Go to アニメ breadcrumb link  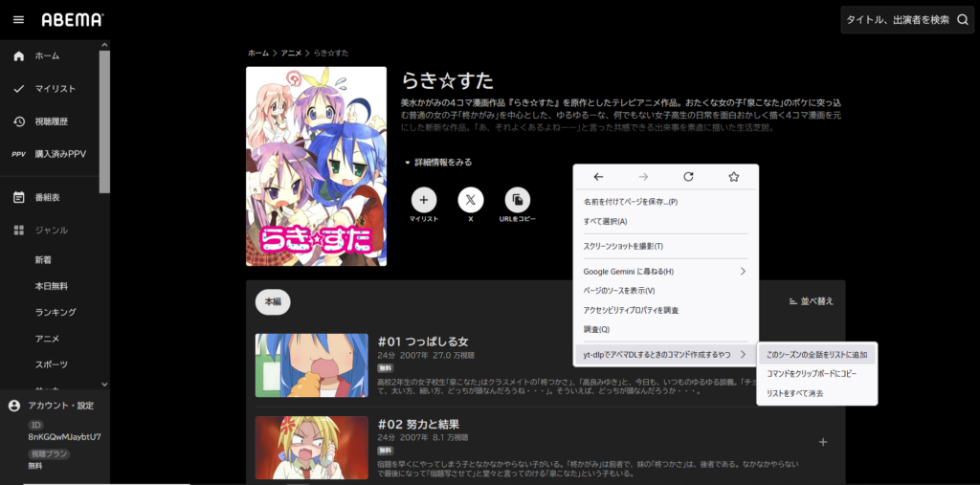click(x=292, y=53)
